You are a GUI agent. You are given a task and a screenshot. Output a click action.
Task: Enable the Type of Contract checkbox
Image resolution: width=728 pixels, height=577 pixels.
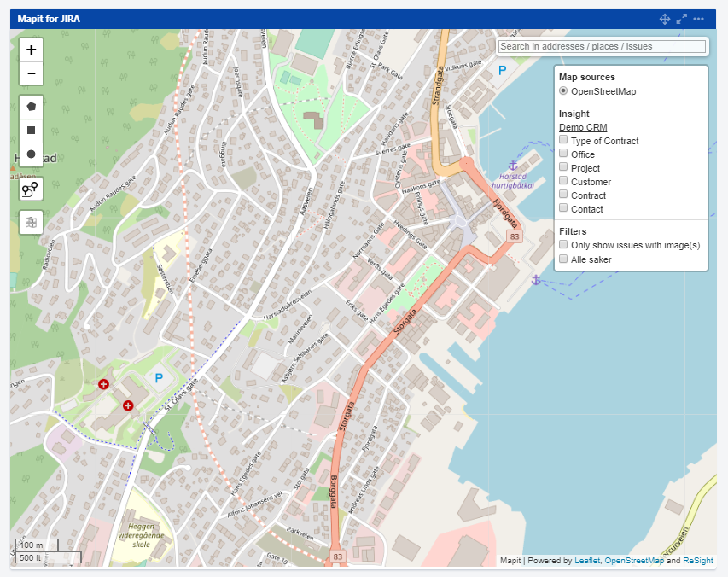click(x=563, y=140)
